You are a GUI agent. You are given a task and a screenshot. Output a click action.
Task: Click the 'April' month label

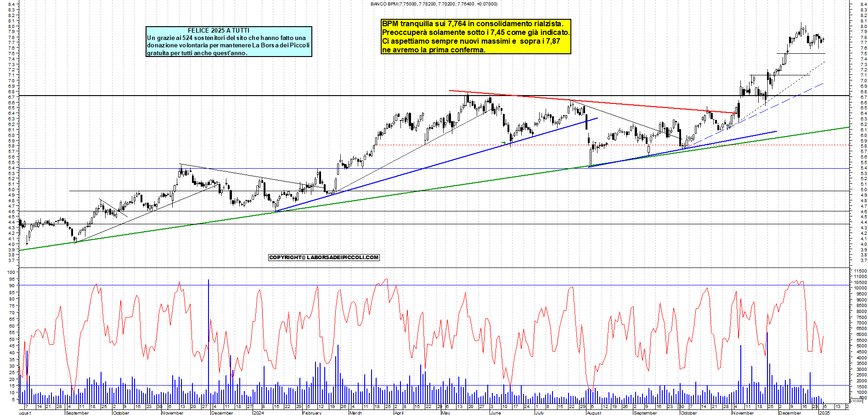[x=399, y=413]
